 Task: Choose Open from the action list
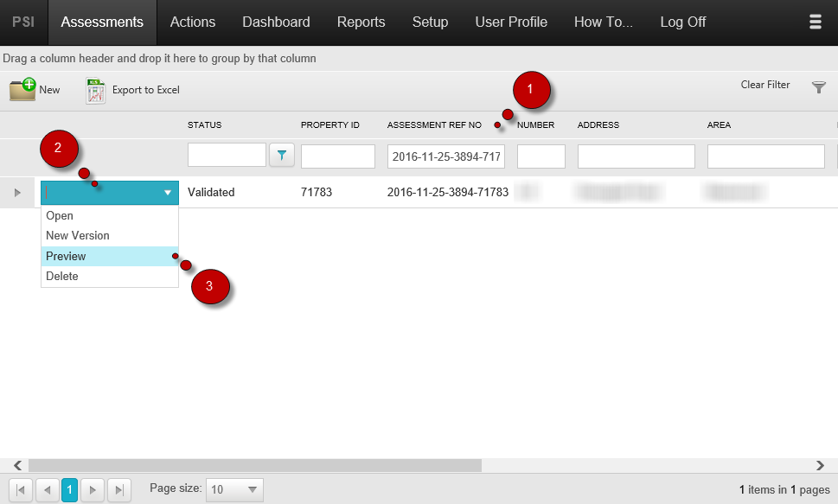click(110, 215)
